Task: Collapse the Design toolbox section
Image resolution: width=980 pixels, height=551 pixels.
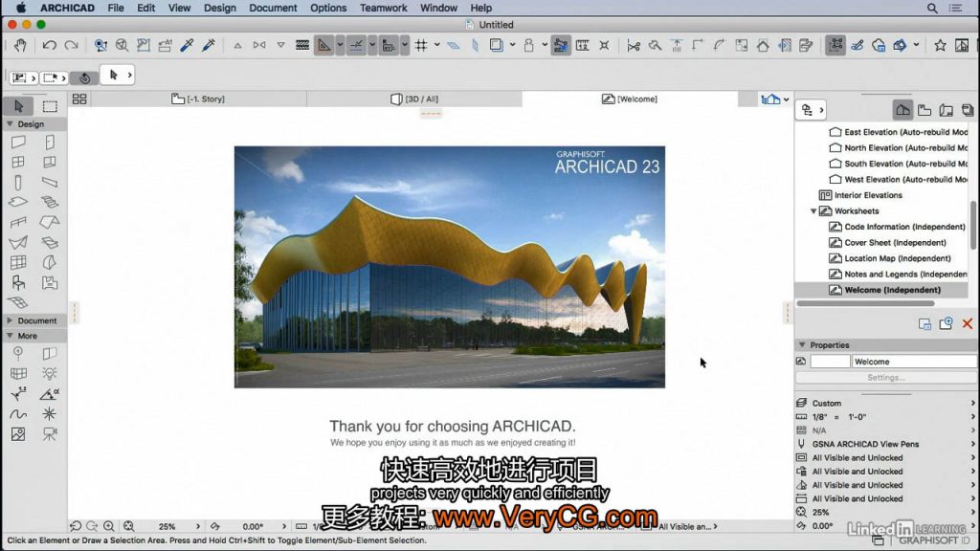Action: coord(10,123)
